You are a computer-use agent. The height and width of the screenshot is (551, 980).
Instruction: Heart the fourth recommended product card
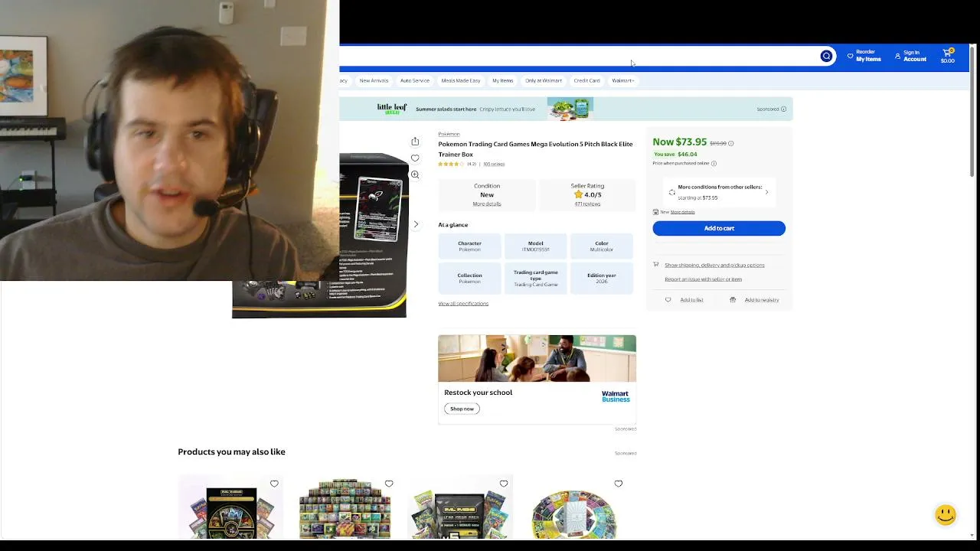coord(619,484)
